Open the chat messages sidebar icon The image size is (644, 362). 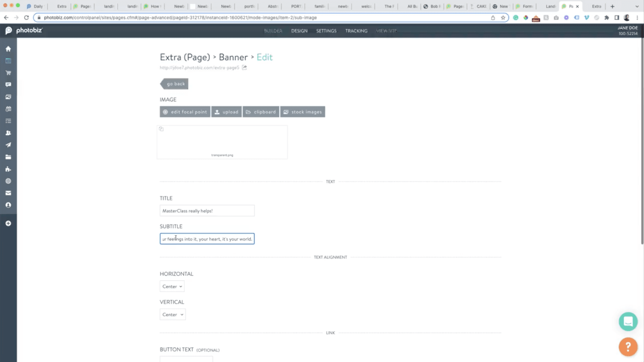[8, 85]
